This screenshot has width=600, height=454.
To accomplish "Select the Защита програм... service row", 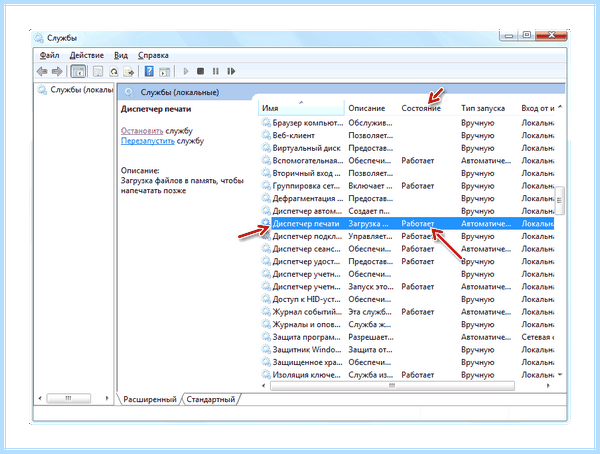I will (x=408, y=337).
